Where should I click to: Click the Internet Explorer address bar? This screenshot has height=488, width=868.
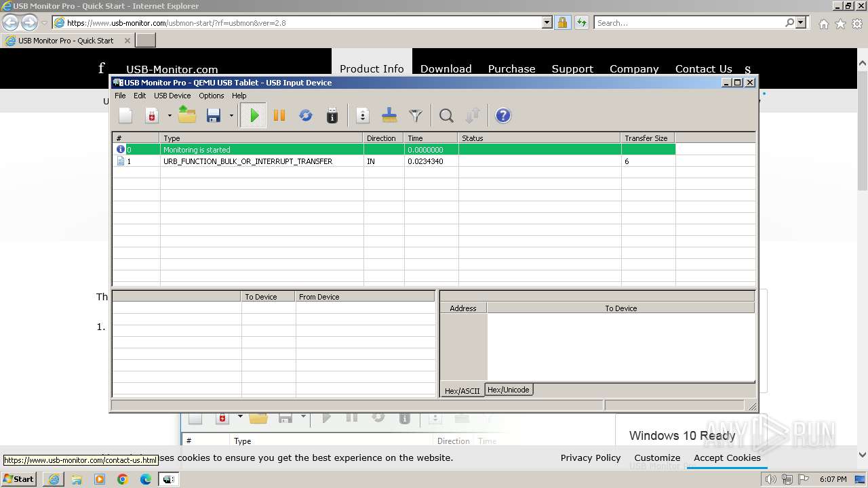(x=302, y=23)
